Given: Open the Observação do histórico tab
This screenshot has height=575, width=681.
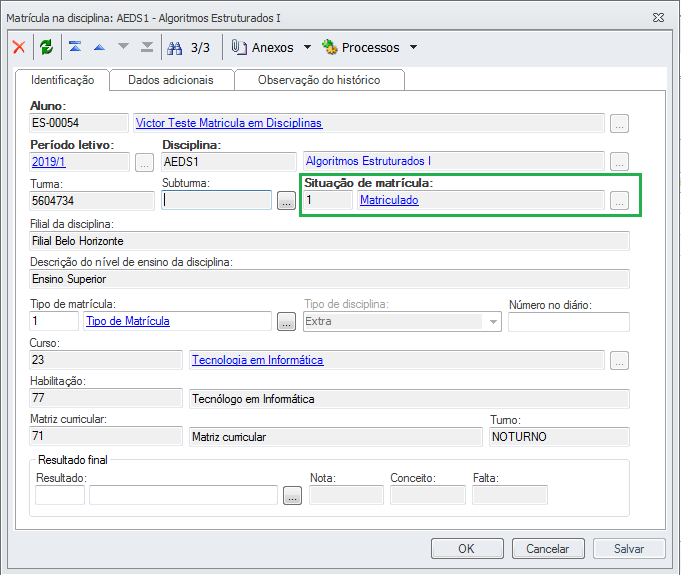Looking at the screenshot, I should (319, 80).
